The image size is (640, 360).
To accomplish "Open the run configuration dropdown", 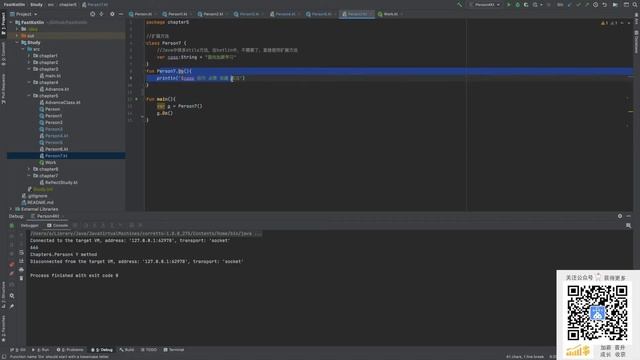I will (484, 4).
